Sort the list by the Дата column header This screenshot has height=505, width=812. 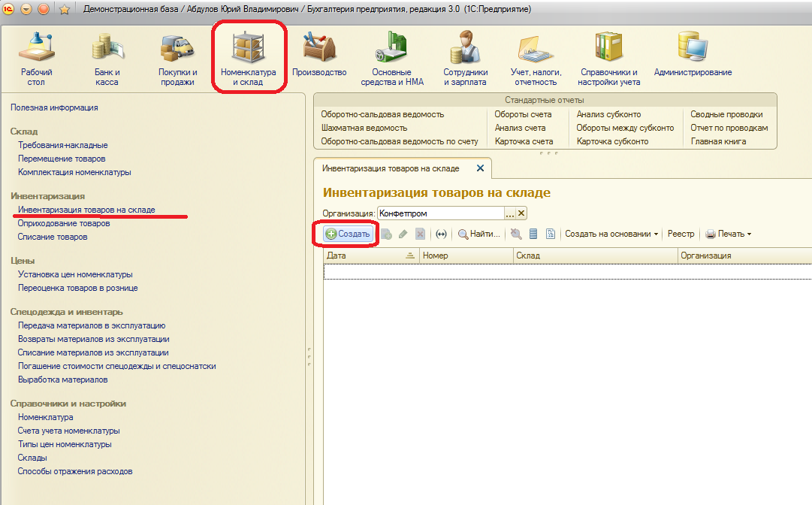pos(371,256)
